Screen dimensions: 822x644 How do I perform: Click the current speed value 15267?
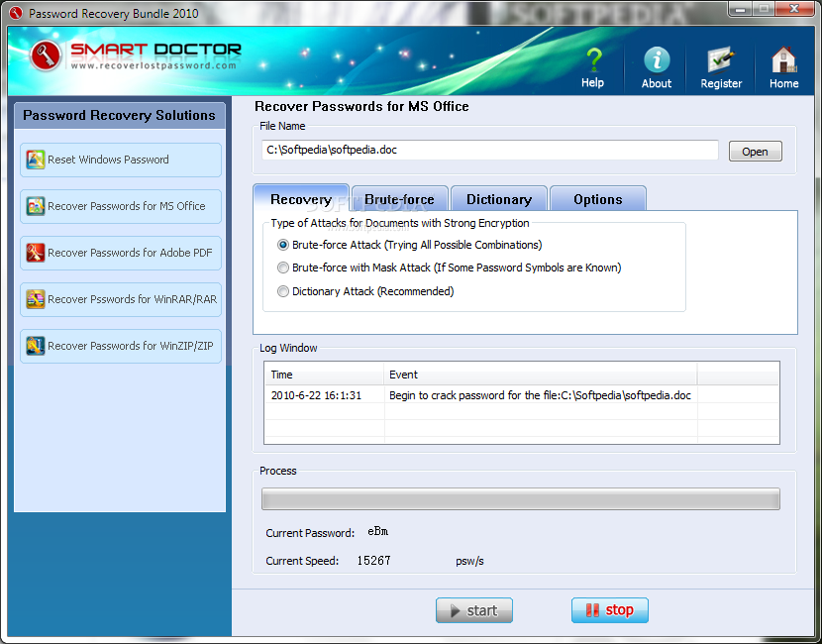click(x=373, y=561)
